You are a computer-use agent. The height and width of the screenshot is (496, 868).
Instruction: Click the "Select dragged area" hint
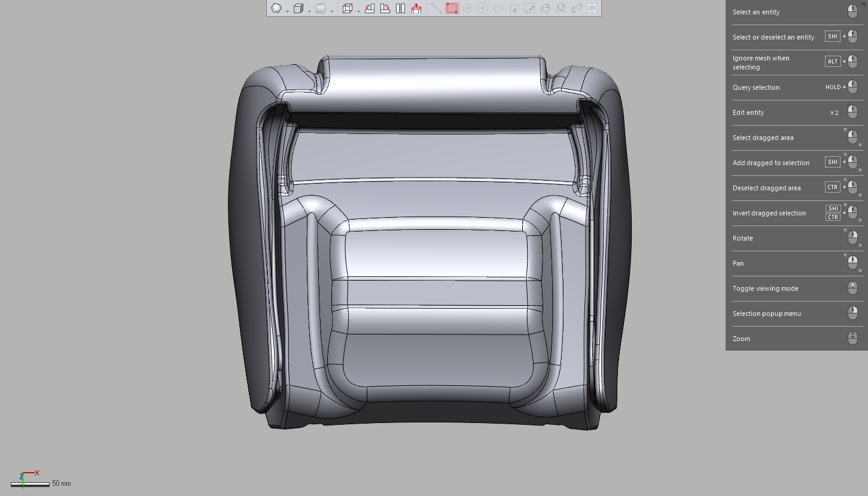[797, 138]
